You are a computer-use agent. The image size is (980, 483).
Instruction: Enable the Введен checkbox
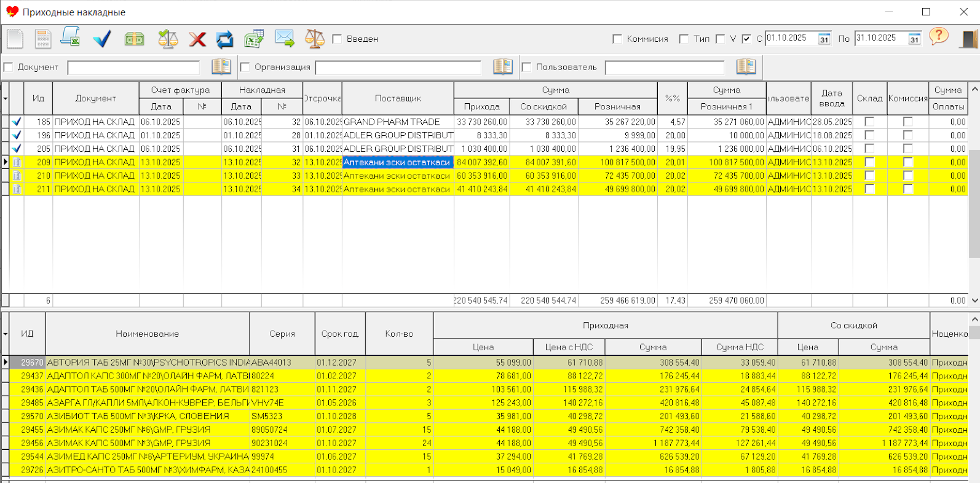click(337, 39)
